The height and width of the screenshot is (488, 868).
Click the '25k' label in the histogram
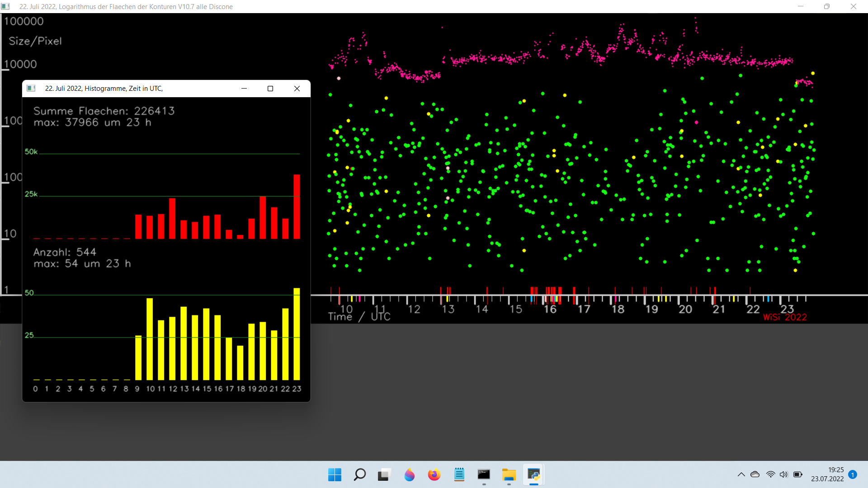point(31,194)
